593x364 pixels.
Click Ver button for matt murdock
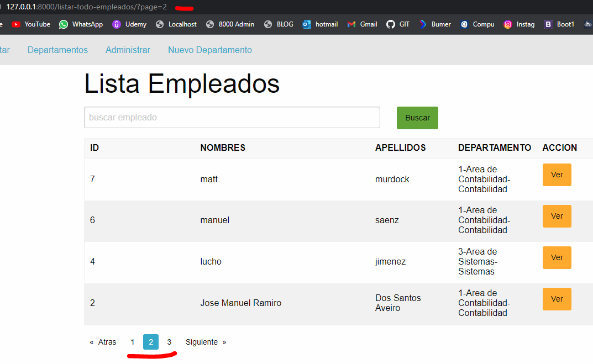coord(557,175)
